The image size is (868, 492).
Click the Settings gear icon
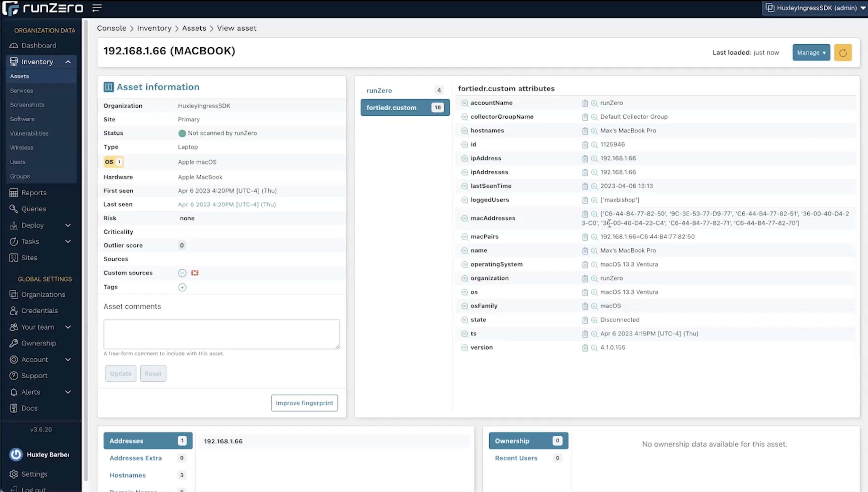pos(14,474)
